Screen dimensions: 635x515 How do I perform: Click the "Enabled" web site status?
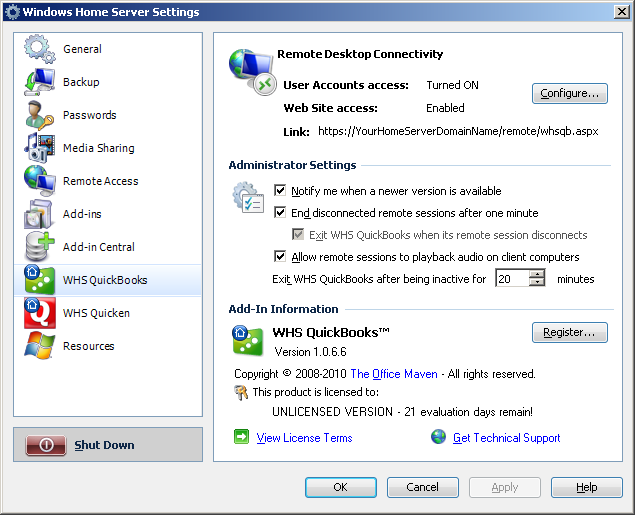[x=445, y=108]
